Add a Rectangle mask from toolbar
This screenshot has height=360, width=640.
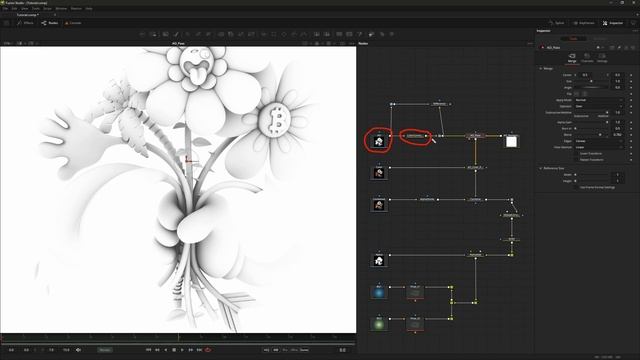(x=274, y=35)
